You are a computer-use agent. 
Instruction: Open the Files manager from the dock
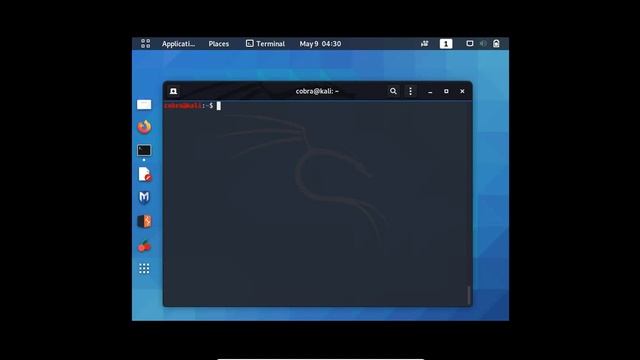pos(144,105)
